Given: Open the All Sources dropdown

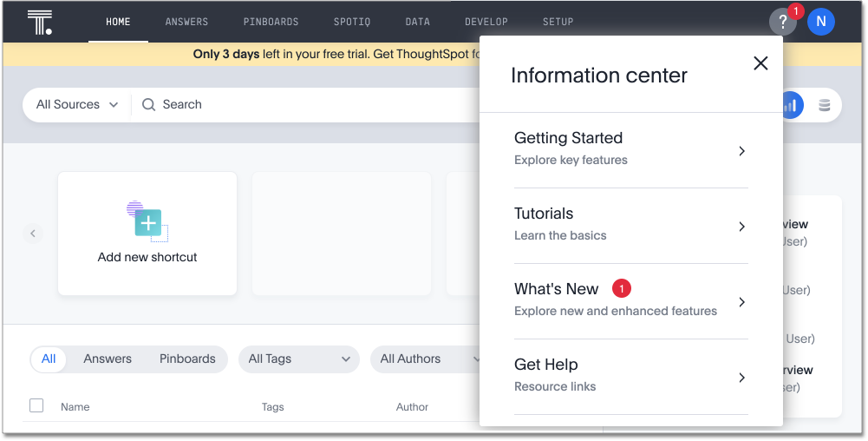Looking at the screenshot, I should click(77, 105).
